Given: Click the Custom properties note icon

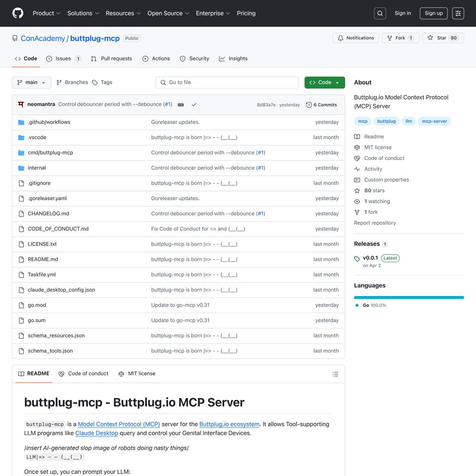Looking at the screenshot, I should pos(357,180).
